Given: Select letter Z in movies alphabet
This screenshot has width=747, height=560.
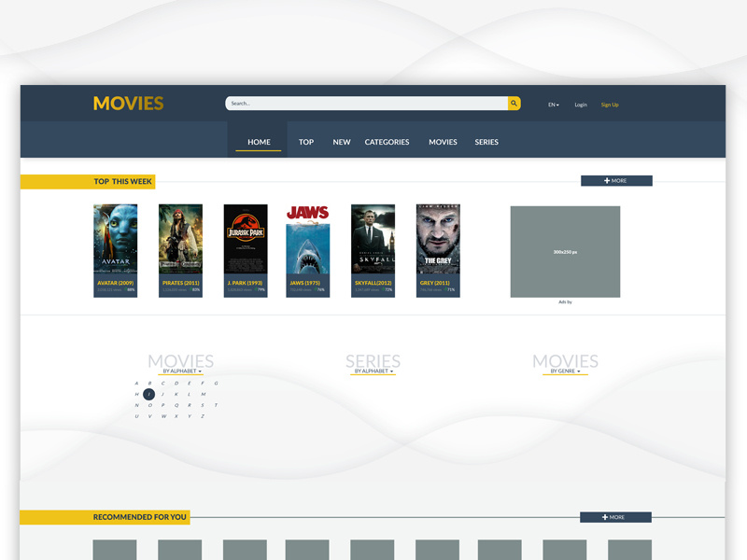Looking at the screenshot, I should pos(203,416).
